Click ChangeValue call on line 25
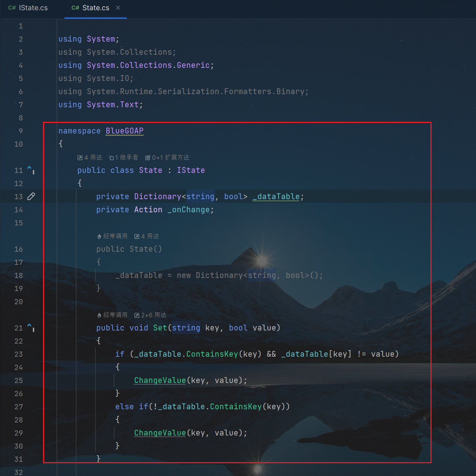476x476 pixels. pos(160,380)
